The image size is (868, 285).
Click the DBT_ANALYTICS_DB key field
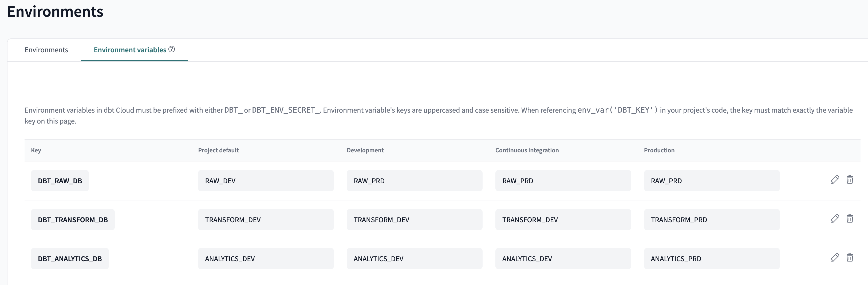click(x=70, y=259)
